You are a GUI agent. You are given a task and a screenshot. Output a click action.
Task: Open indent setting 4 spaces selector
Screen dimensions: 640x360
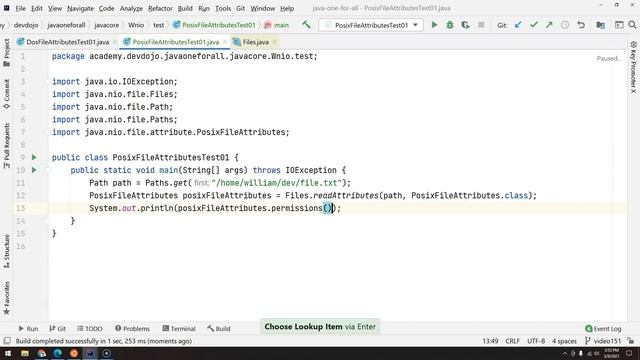(564, 341)
